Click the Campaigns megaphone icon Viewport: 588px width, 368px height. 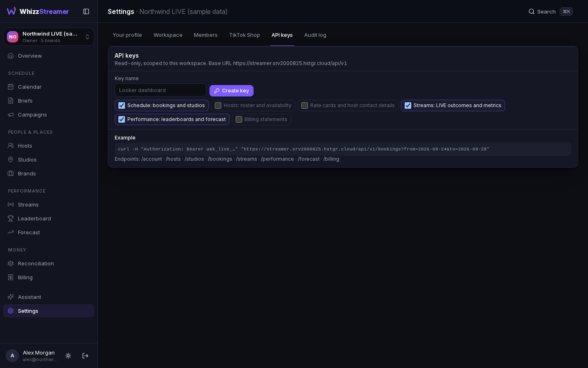point(11,114)
